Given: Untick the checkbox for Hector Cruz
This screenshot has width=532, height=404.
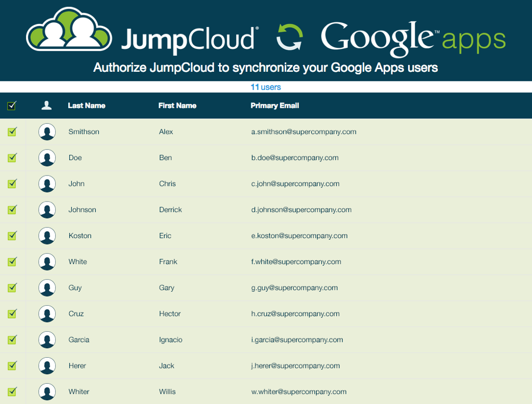Looking at the screenshot, I should (x=12, y=314).
